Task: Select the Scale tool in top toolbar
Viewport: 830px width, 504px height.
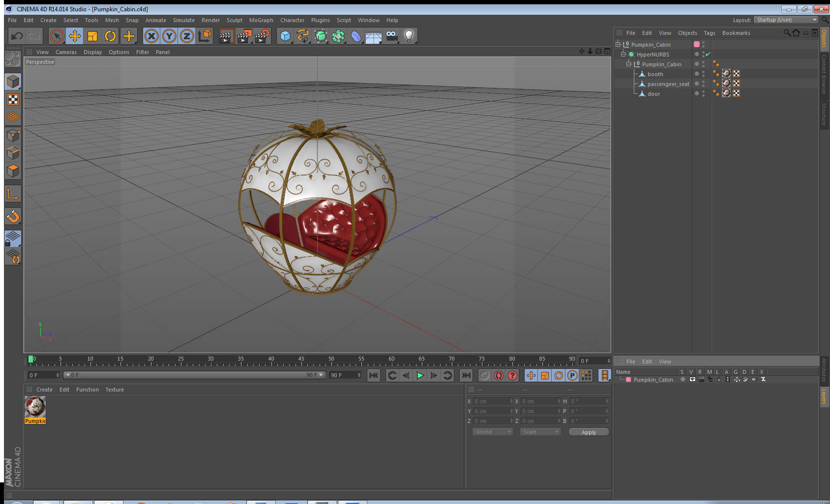Action: (92, 36)
